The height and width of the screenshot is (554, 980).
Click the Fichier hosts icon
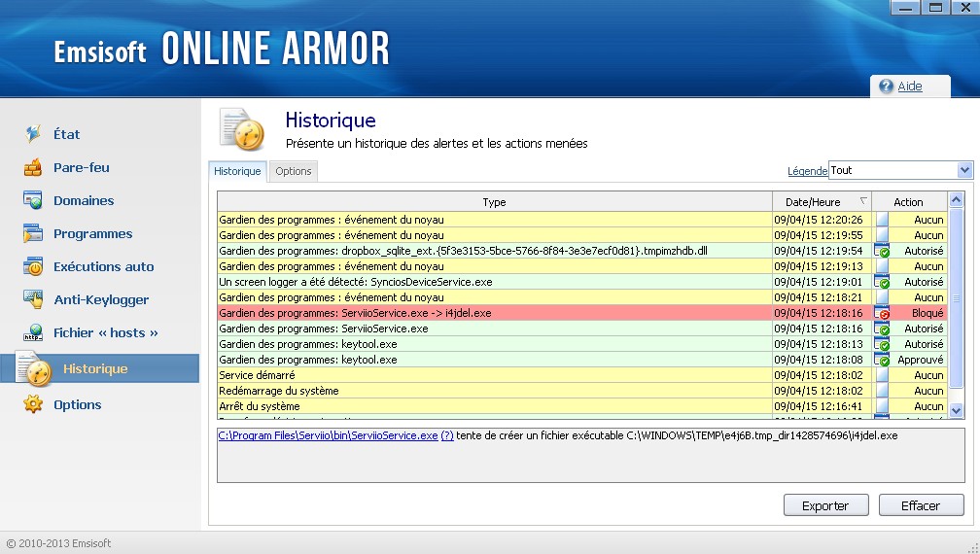coord(33,333)
